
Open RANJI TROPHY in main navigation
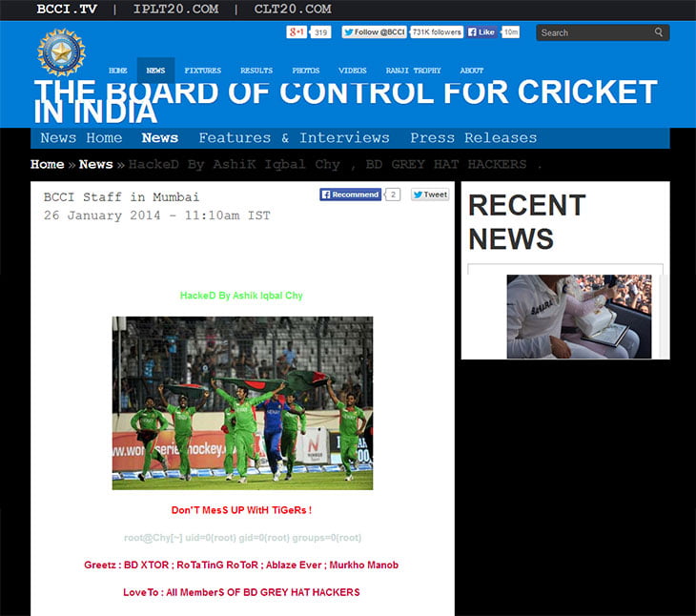tap(413, 71)
